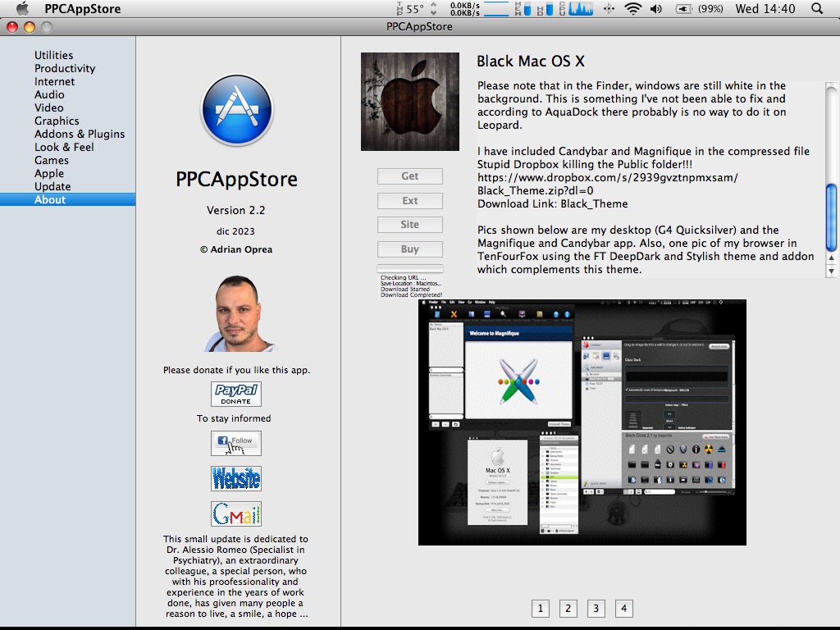
Task: Open the sound volume menu
Action: (656, 8)
